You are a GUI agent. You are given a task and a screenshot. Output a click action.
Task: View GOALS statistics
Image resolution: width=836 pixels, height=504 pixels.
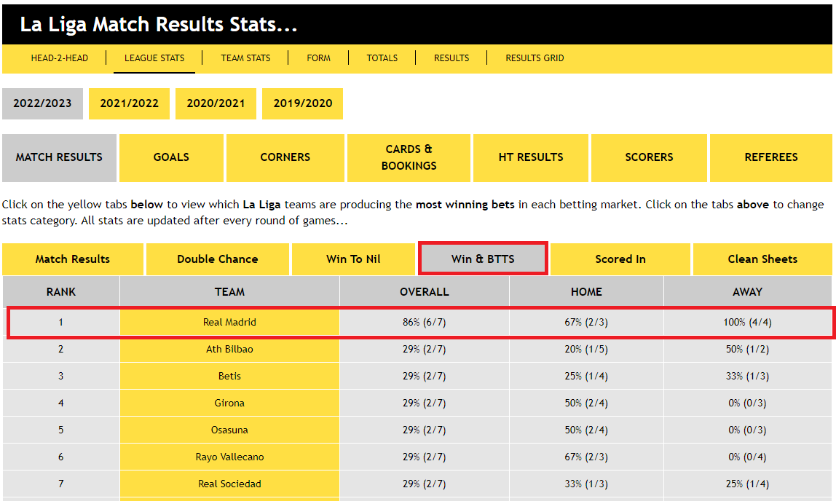tap(171, 157)
